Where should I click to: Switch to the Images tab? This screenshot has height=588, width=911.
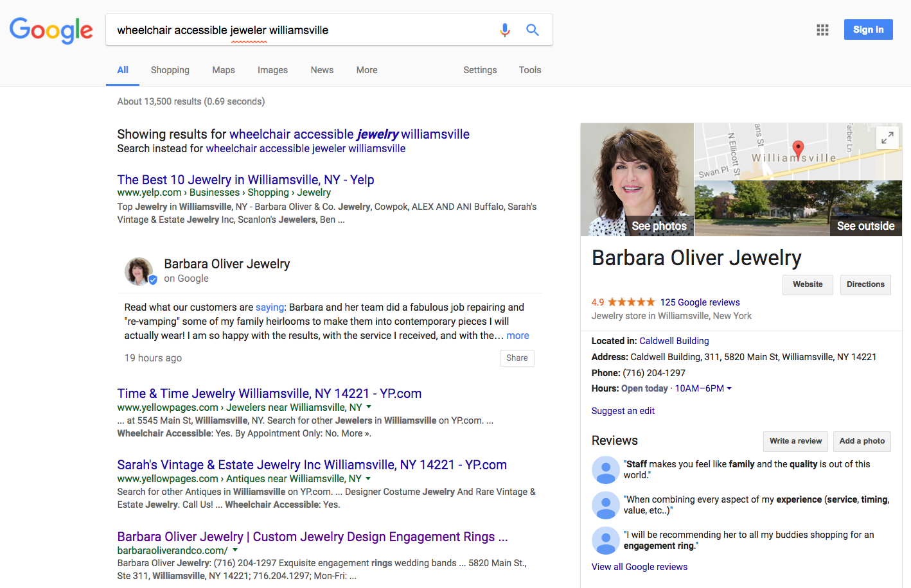click(272, 70)
